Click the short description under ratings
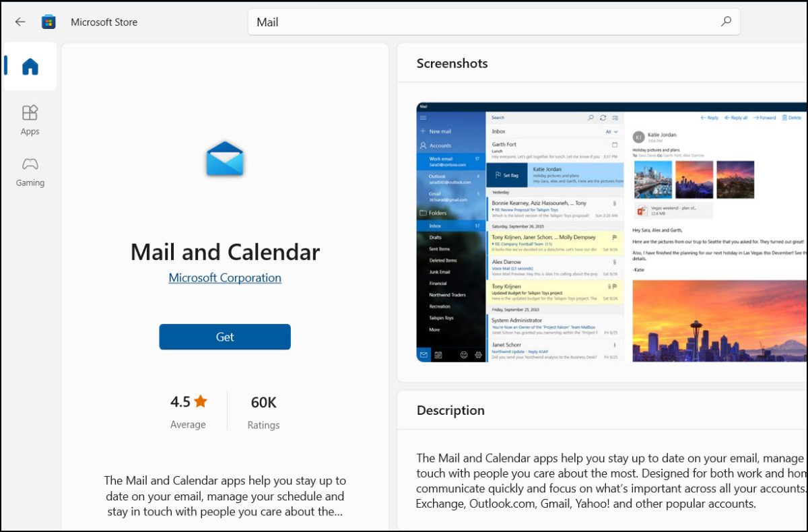The image size is (808, 532). pyautogui.click(x=225, y=496)
